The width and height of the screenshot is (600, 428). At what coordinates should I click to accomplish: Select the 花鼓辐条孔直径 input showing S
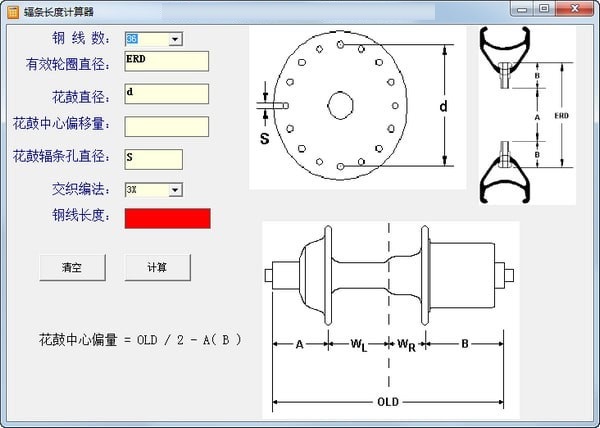(153, 159)
